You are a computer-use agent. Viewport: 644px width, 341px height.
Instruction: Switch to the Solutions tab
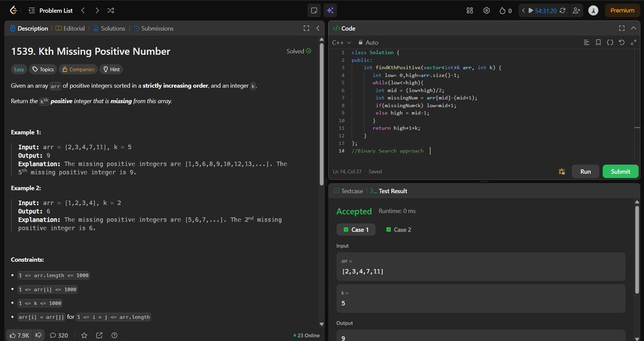[x=109, y=28]
